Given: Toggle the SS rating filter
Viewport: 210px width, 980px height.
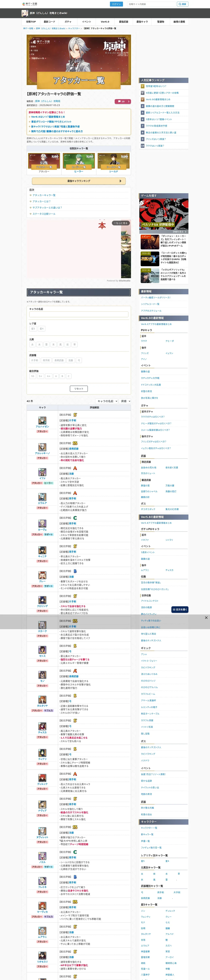Looking at the screenshot, I should click(33, 376).
